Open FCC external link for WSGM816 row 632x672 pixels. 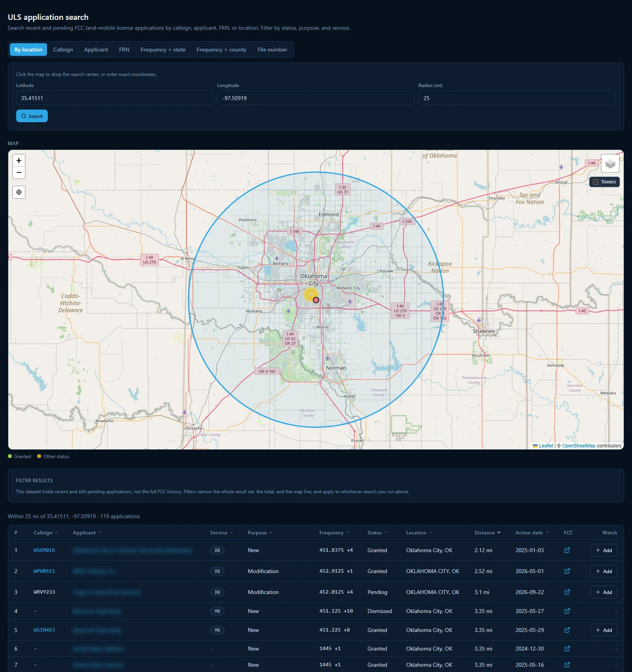pyautogui.click(x=567, y=550)
